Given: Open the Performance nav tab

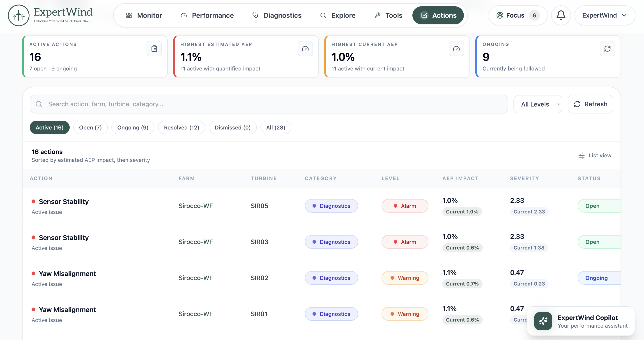Looking at the screenshot, I should point(207,15).
